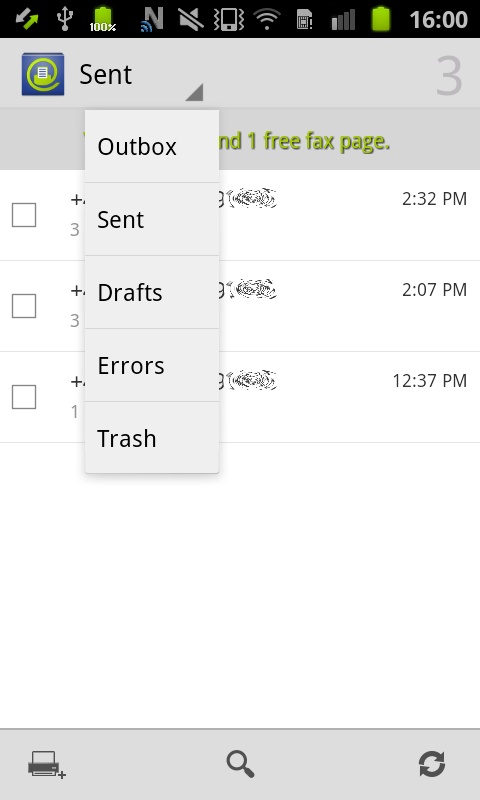Select the Drafts folder entry

(152, 292)
